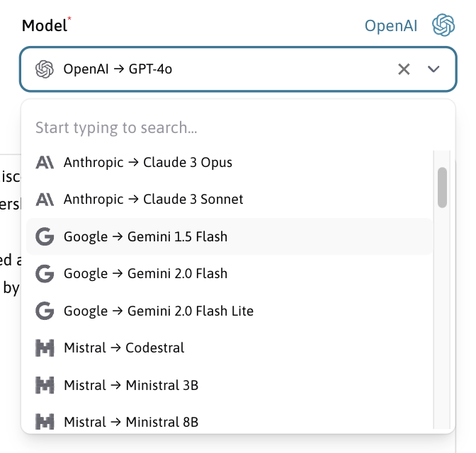
Task: Select Mistral → Codestral
Action: 229,348
